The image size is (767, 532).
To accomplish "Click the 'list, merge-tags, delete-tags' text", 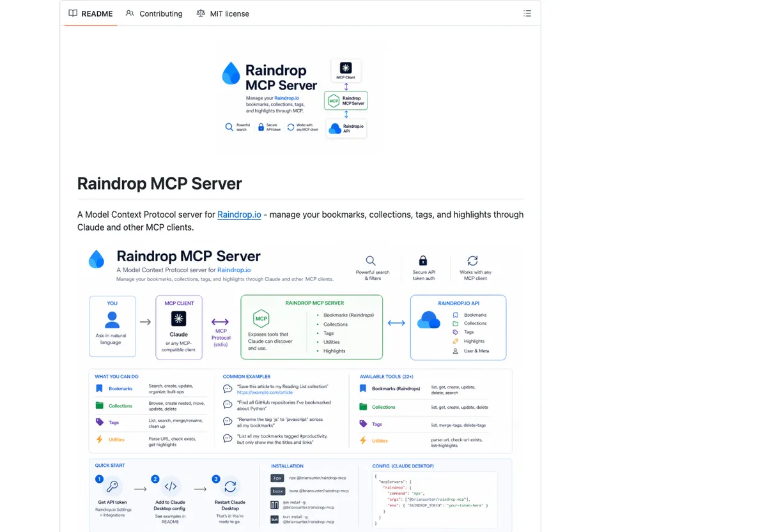I will pyautogui.click(x=458, y=425).
